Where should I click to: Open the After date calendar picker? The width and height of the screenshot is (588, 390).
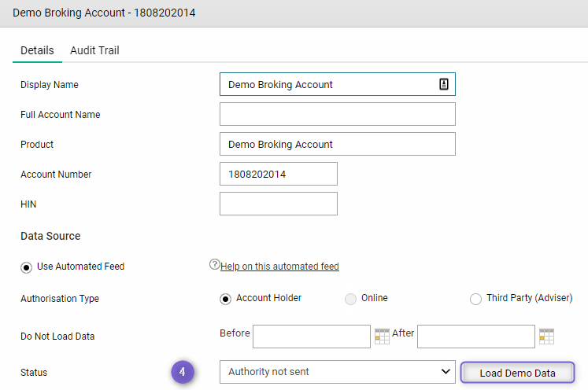pos(546,337)
